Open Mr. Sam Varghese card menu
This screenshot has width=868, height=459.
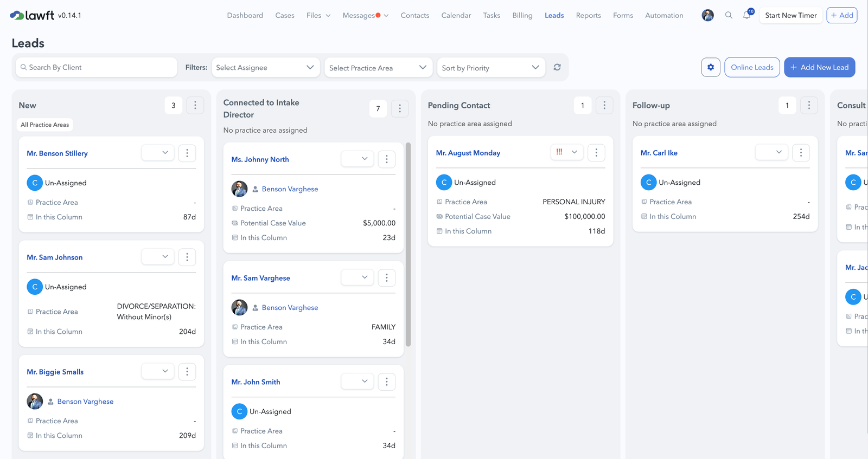click(x=387, y=278)
